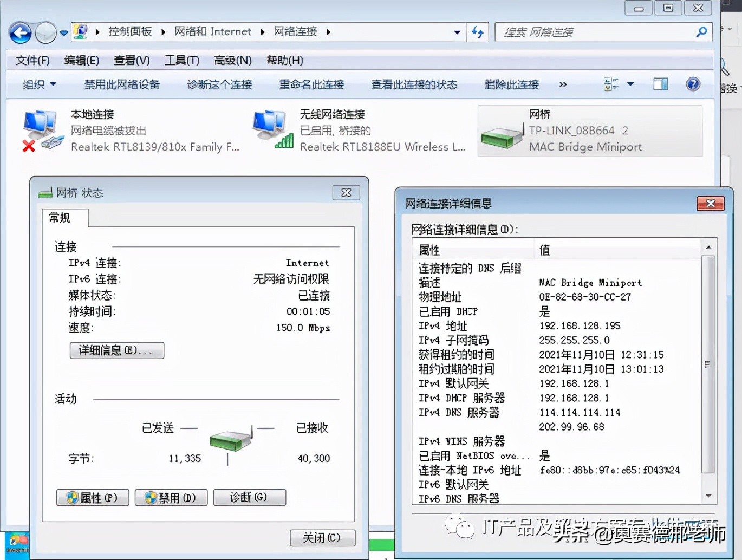Expand the toolbar overflow chevron
The width and height of the screenshot is (742, 560).
[563, 84]
